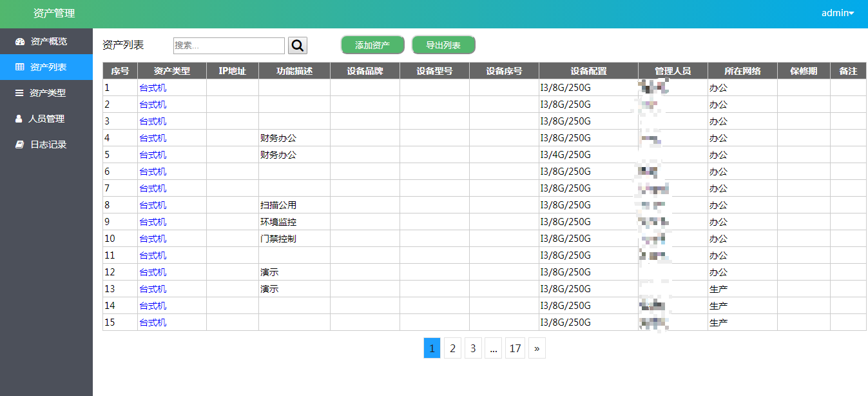Click the 设备品牌 column header
Viewport: 868px width, 396px height.
[x=365, y=71]
